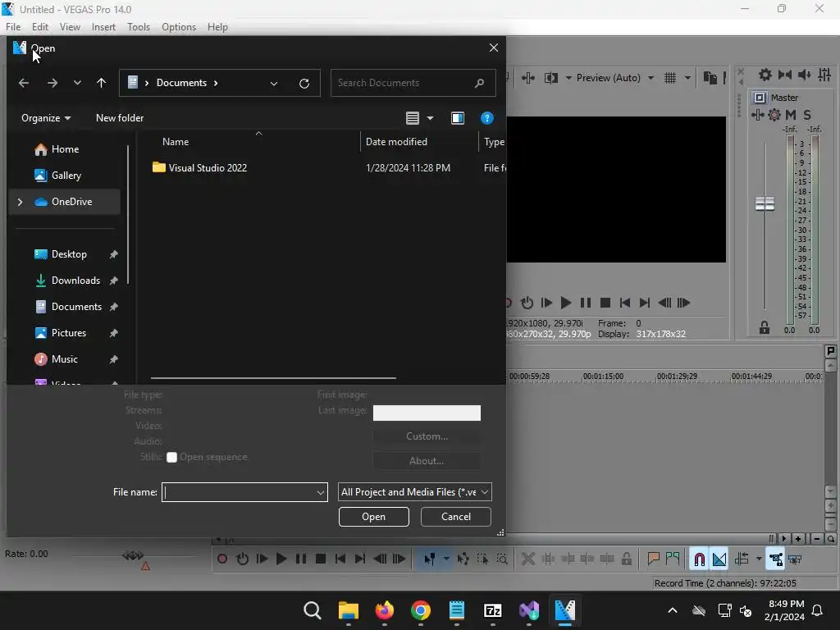The height and width of the screenshot is (630, 840).
Task: Open the Preview (Auto) quality dropdown
Action: pyautogui.click(x=651, y=78)
